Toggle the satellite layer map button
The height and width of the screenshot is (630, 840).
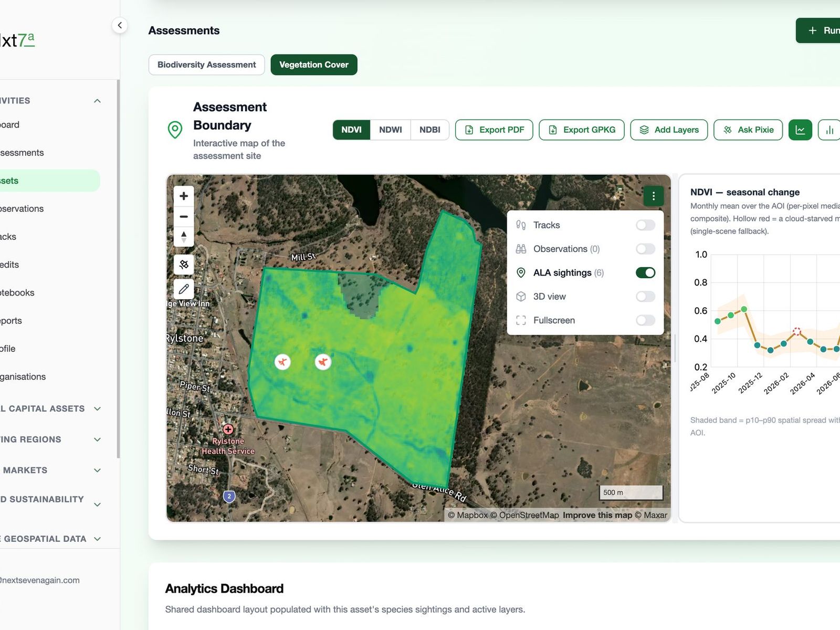click(184, 264)
